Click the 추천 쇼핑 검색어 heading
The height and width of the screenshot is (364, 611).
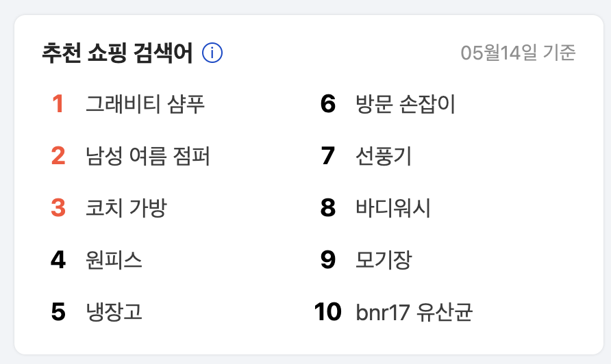click(x=117, y=53)
